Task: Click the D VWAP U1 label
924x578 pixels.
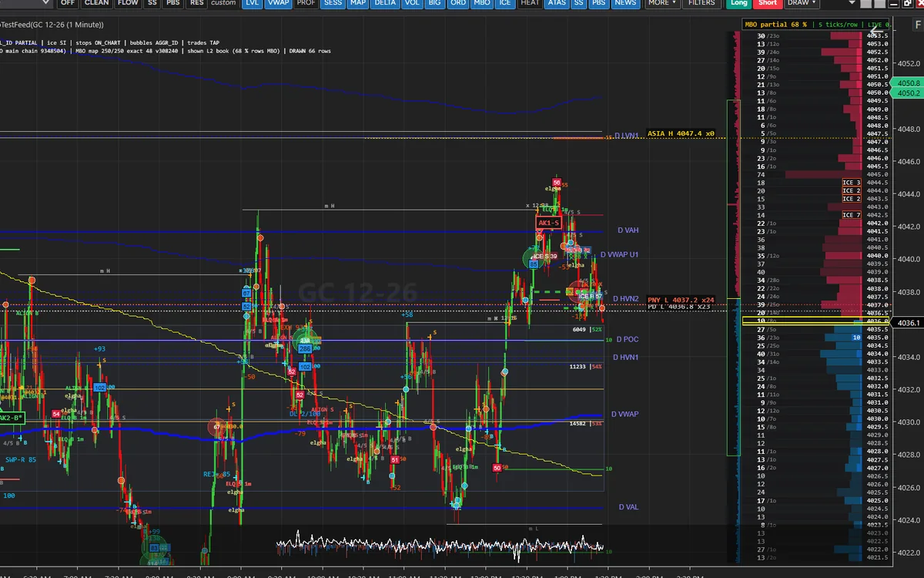Action: click(620, 254)
